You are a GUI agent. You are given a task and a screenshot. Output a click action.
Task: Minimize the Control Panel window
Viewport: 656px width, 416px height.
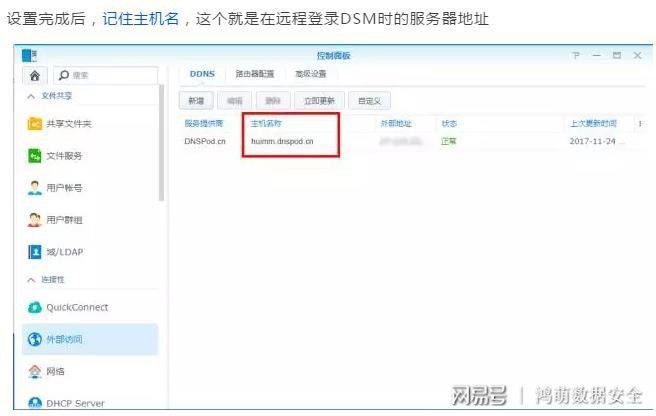point(597,55)
